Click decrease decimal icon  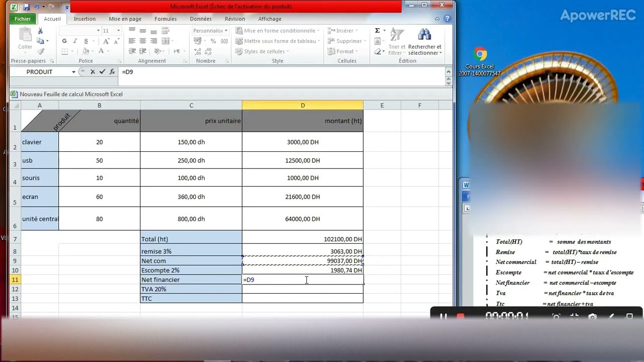208,51
